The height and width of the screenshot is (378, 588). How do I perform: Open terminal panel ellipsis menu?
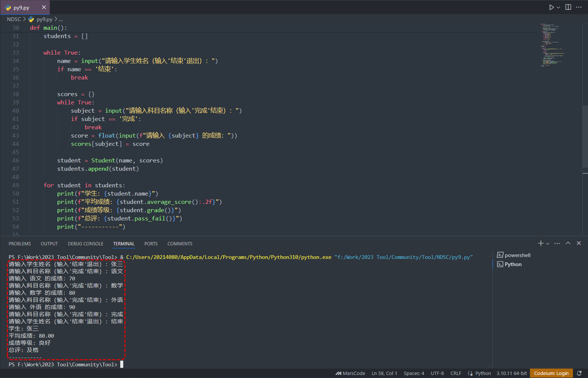point(557,243)
